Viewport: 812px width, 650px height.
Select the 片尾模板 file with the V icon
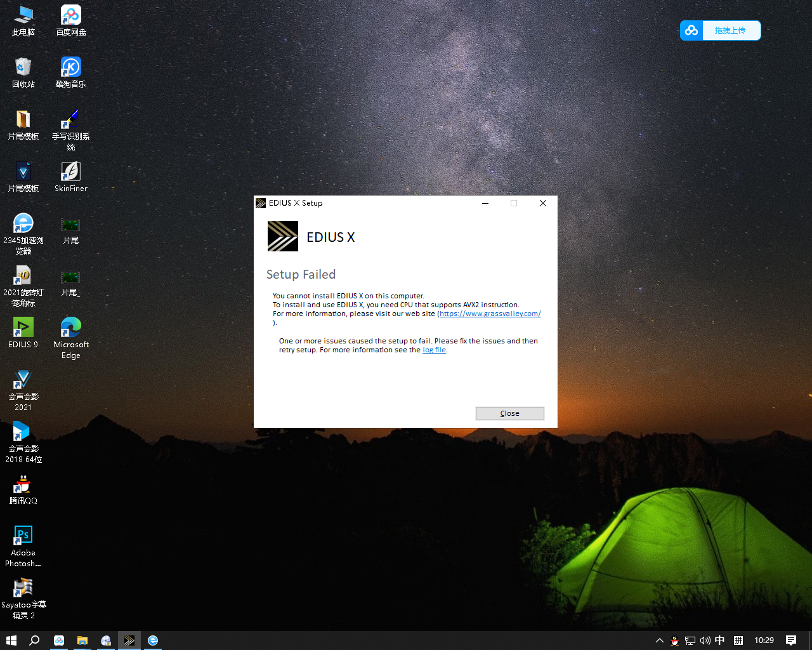[23, 176]
